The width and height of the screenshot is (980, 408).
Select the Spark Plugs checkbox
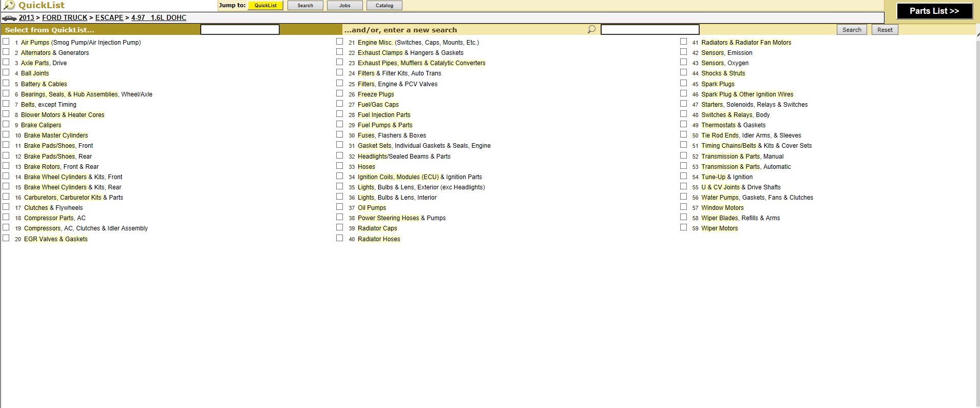[684, 83]
